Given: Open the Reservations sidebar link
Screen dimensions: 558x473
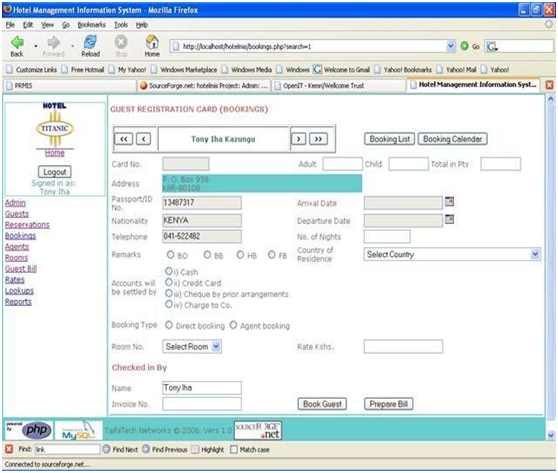Looking at the screenshot, I should pos(27,225).
